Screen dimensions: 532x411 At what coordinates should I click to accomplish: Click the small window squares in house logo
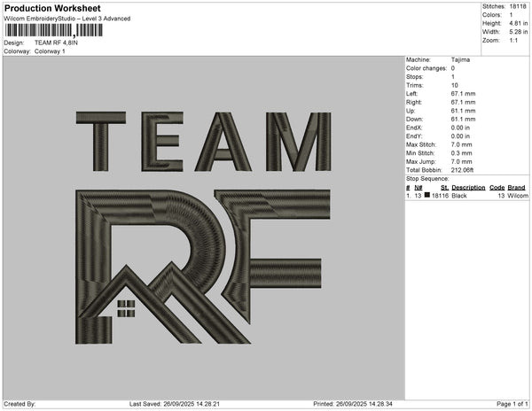126,308
